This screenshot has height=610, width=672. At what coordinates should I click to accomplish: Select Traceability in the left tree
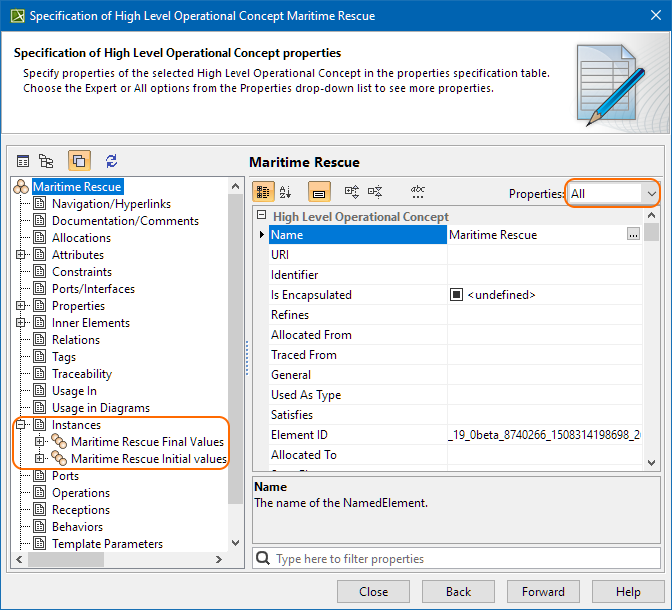pos(82,374)
